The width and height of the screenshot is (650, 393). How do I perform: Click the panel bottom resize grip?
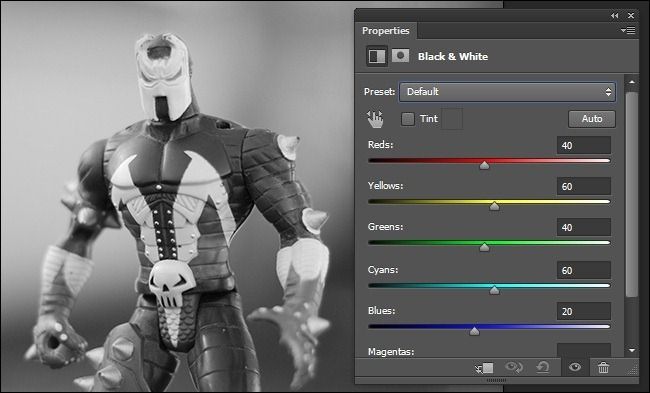(496, 380)
